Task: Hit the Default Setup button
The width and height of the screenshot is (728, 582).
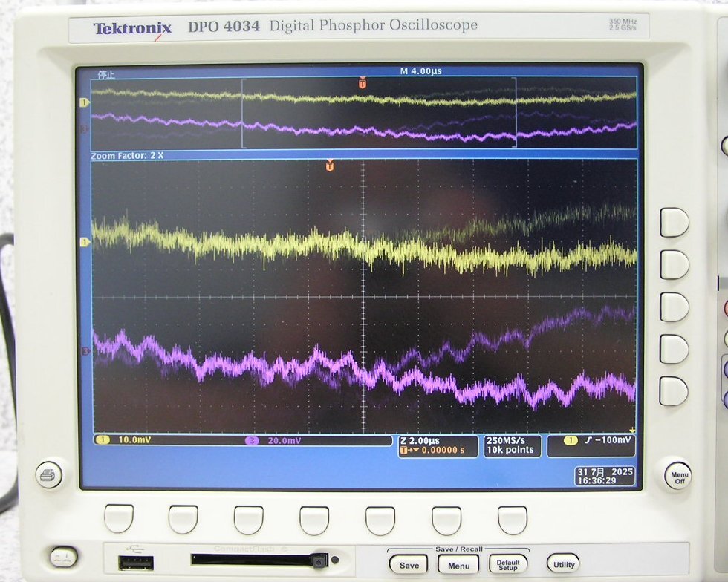Action: pos(508,564)
